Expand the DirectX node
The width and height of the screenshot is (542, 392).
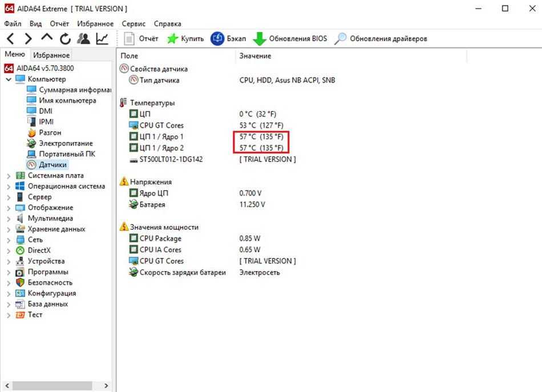[x=9, y=251]
